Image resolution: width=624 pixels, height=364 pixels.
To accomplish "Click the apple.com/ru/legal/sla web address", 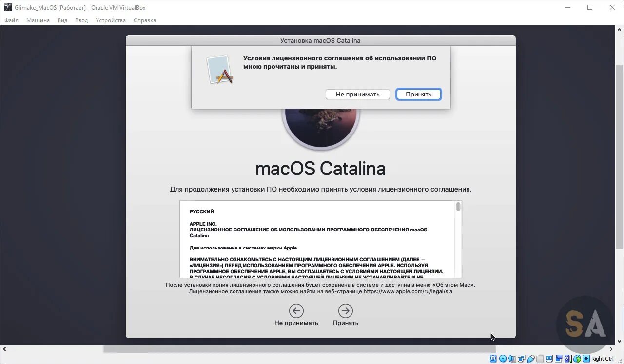I will click(x=408, y=291).
